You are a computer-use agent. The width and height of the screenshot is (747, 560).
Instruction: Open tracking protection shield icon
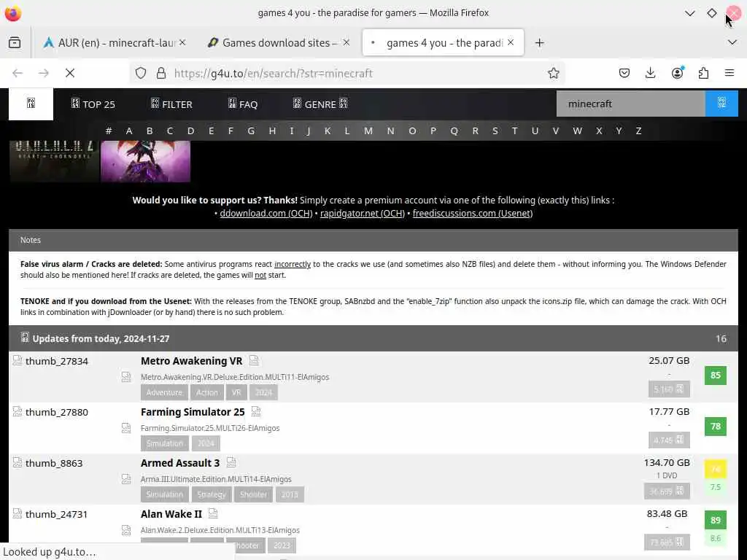141,74
